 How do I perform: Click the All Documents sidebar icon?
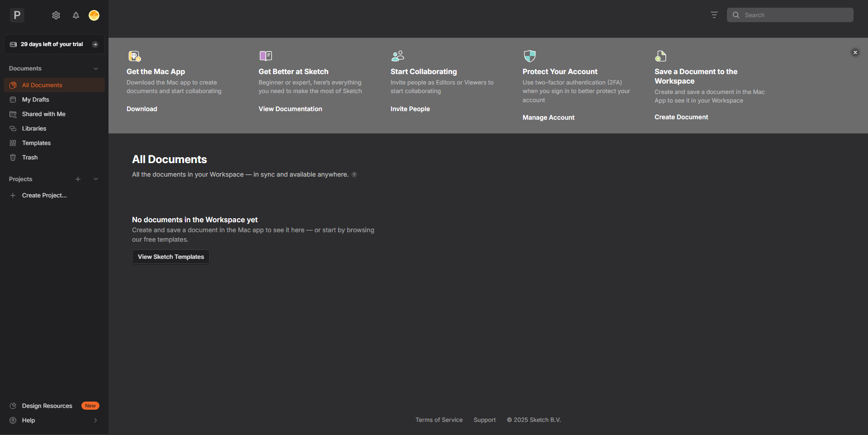tap(13, 85)
